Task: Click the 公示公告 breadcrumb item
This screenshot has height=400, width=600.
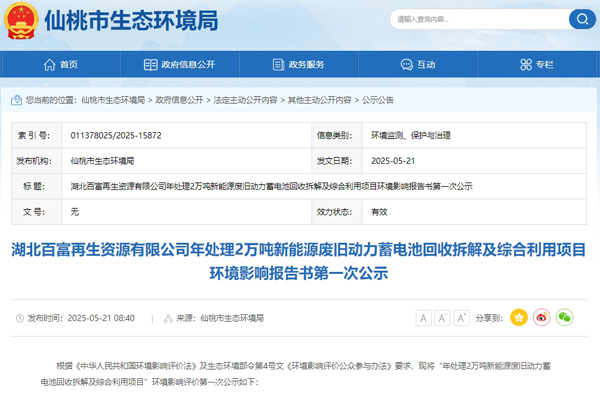Action: click(x=378, y=100)
